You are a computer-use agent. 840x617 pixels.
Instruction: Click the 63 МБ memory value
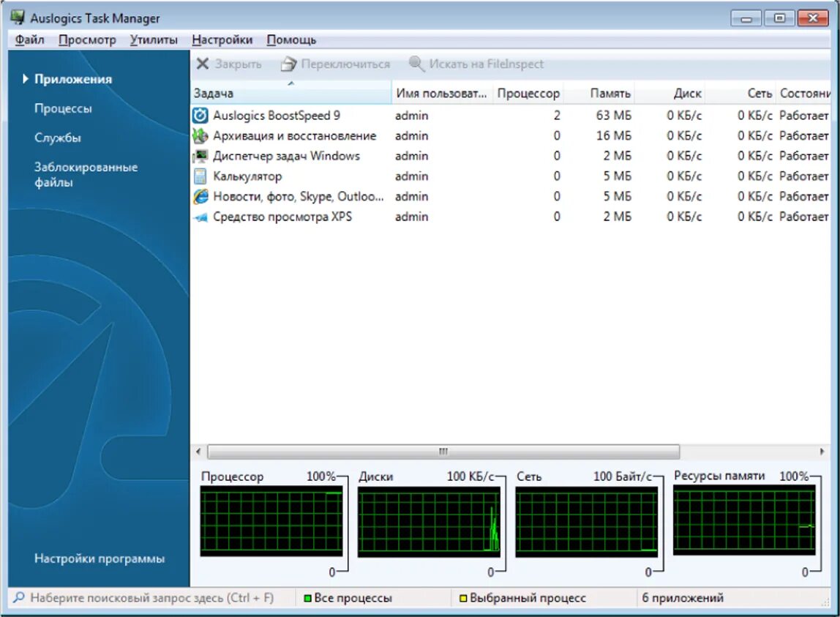tap(613, 115)
